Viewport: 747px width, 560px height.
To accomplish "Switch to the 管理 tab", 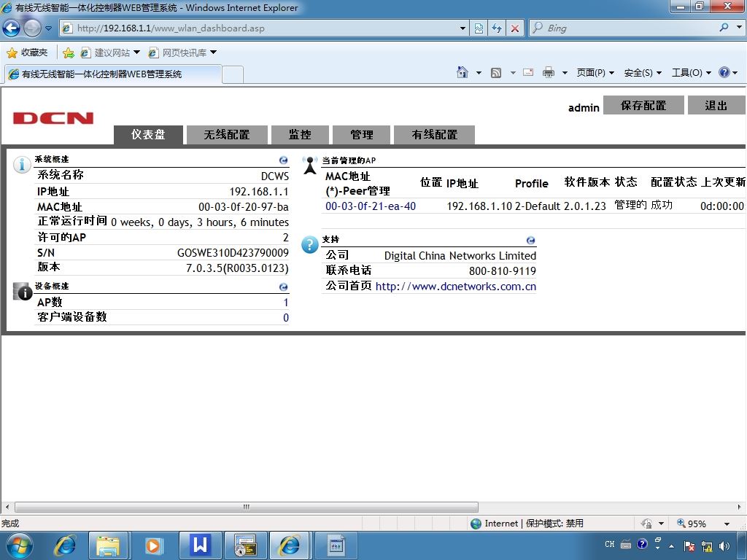I will coord(362,135).
